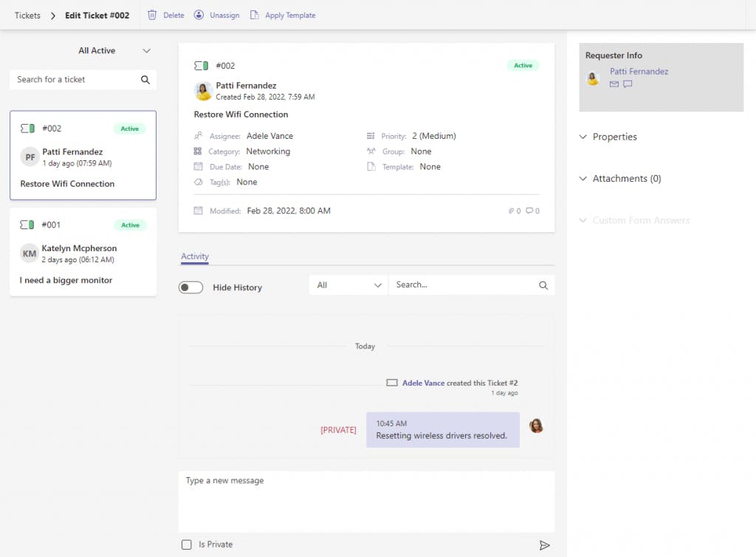Screen dimensions: 756x557
Task: Click the attachment count paperclip icon
Action: coord(511,211)
